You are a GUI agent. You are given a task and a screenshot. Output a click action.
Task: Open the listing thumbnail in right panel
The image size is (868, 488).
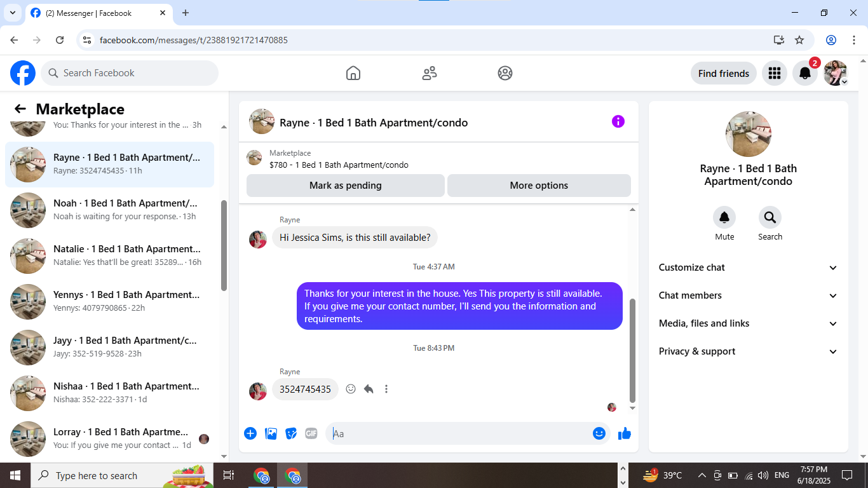749,134
